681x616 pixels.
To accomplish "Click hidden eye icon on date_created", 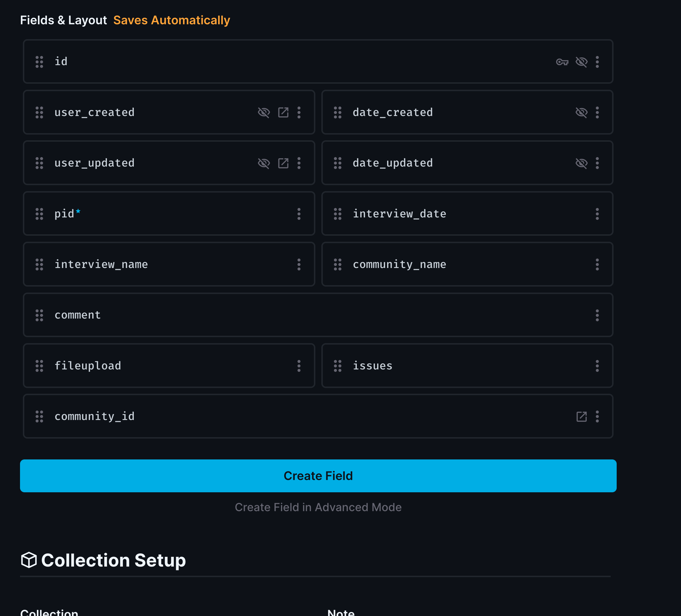I will [x=581, y=112].
